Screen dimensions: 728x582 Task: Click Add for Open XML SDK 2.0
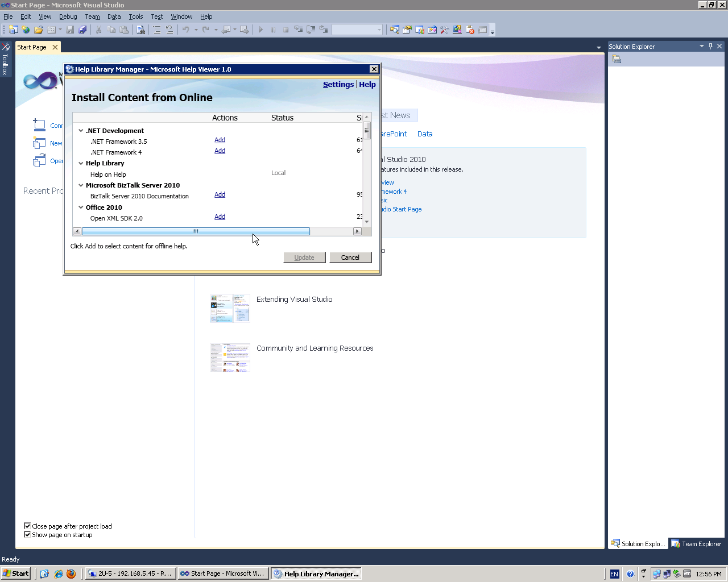point(220,217)
